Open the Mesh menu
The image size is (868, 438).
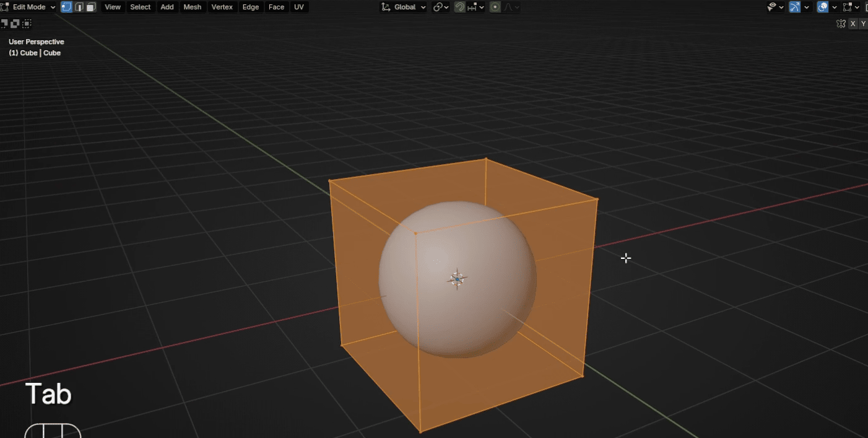pyautogui.click(x=193, y=7)
